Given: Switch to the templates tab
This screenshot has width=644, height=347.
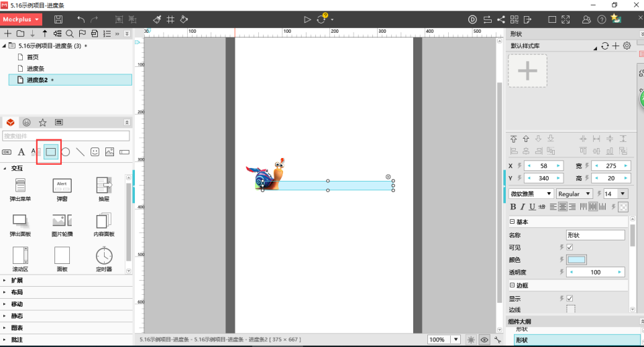Looking at the screenshot, I should [59, 122].
